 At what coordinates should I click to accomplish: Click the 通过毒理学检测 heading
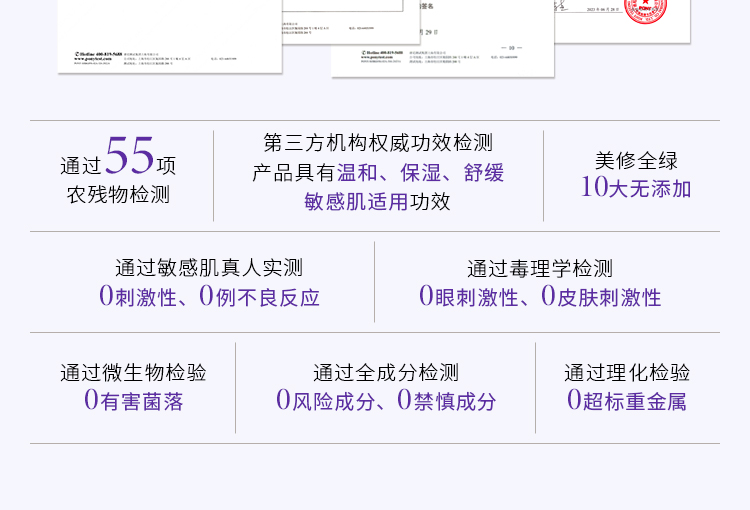click(x=540, y=268)
